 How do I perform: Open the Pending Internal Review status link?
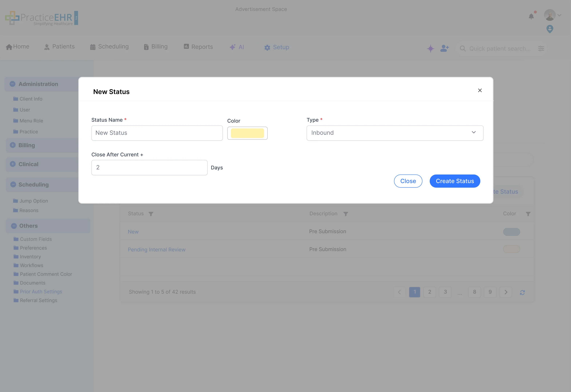pyautogui.click(x=157, y=249)
